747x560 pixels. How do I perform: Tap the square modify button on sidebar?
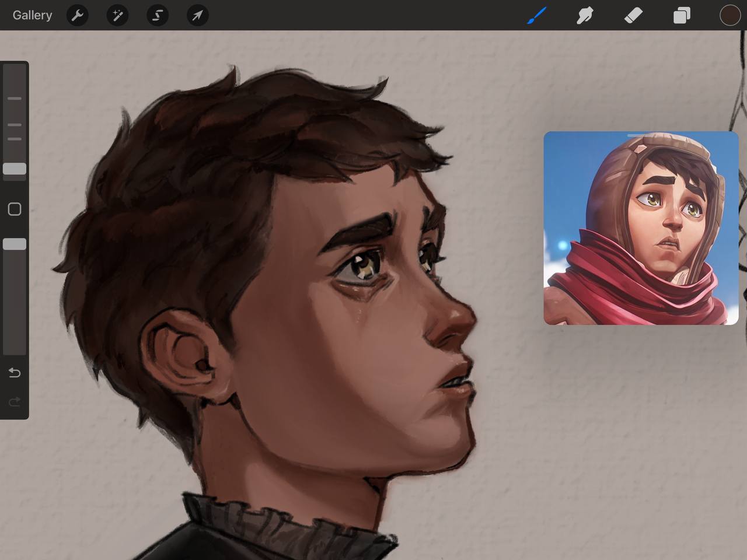15,209
